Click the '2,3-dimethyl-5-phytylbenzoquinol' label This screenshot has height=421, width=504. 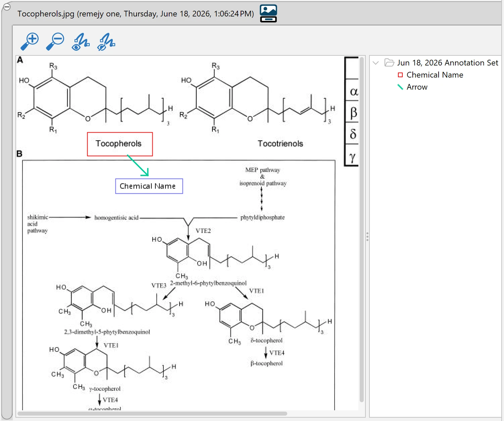coord(107,332)
